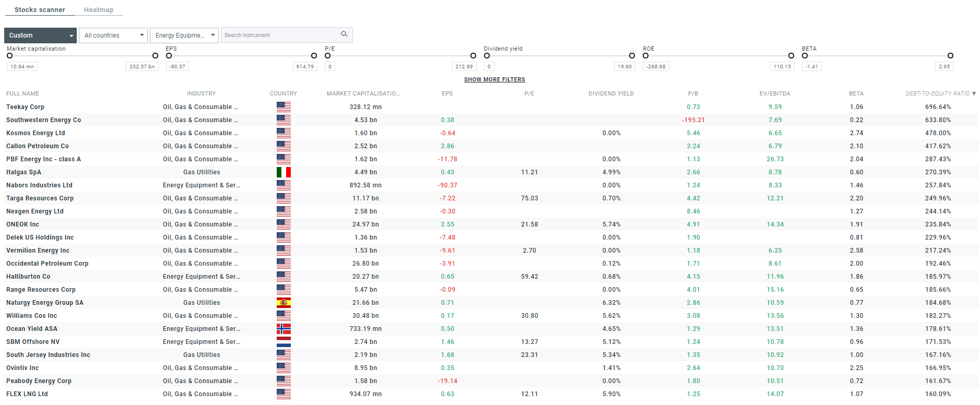
Task: Select the Stocks scanner tab
Action: [x=40, y=10]
